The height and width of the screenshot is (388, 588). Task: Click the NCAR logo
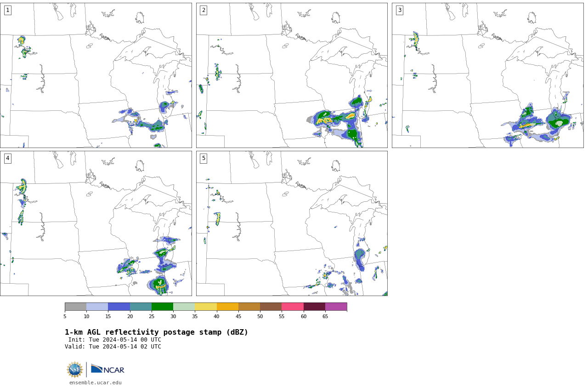pos(107,369)
